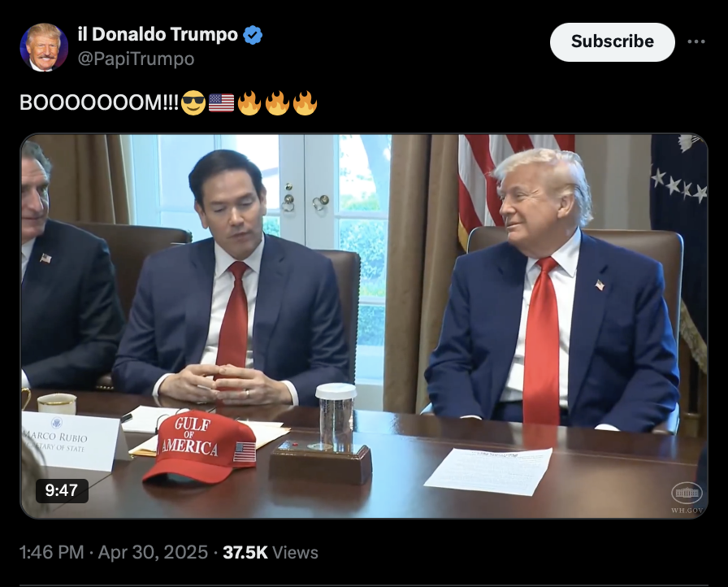Open the three-dot more options menu
728x587 pixels.
(x=696, y=41)
